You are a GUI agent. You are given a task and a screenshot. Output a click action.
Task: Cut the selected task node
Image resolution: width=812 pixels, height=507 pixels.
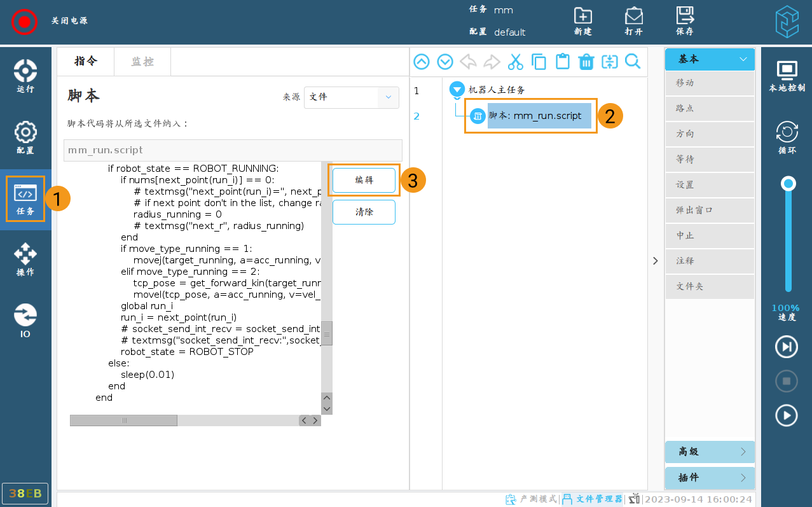pos(515,62)
